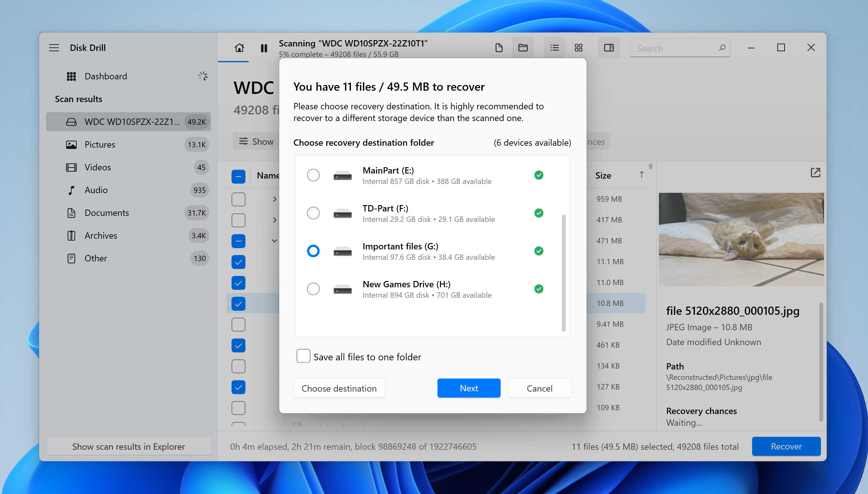Click the list view icon in toolbar

pos(554,48)
